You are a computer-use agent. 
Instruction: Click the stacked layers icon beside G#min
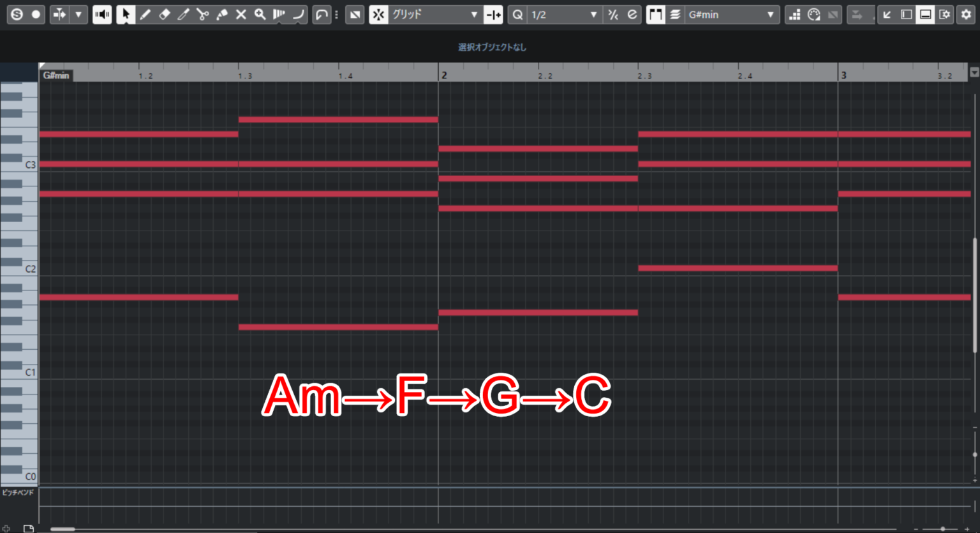tap(675, 14)
